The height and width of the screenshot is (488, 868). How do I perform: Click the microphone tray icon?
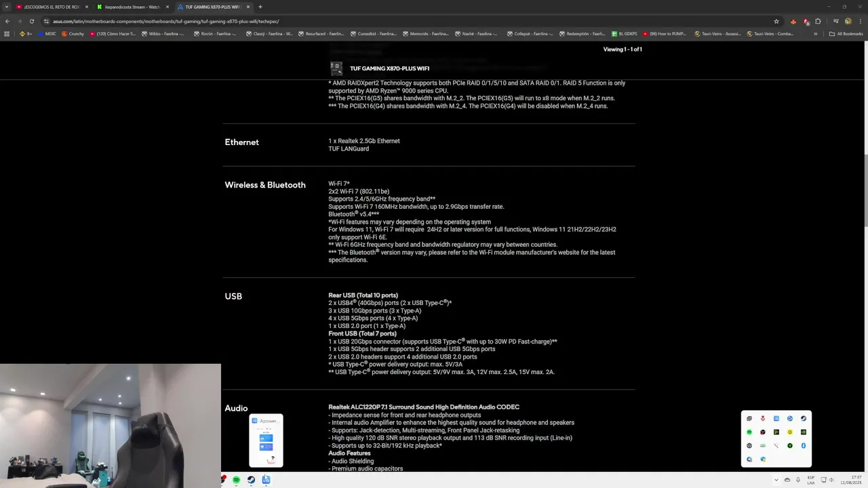click(x=798, y=480)
